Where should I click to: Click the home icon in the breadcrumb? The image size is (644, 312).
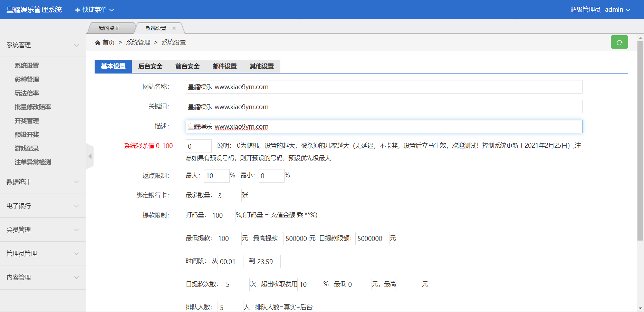pyautogui.click(x=98, y=42)
